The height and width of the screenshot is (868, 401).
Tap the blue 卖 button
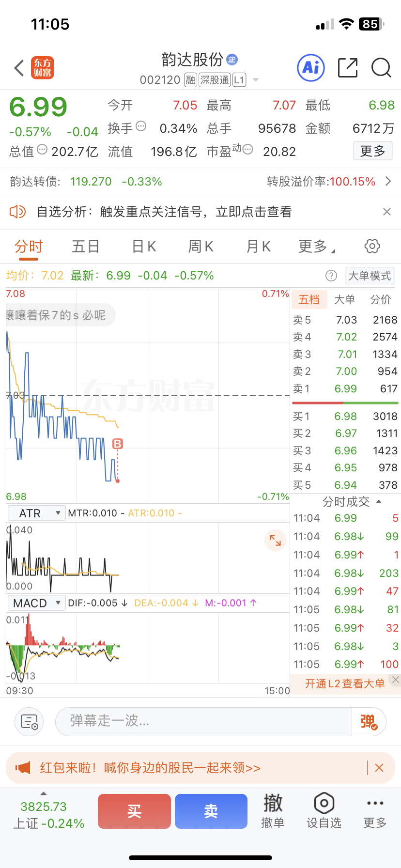pos(211,811)
